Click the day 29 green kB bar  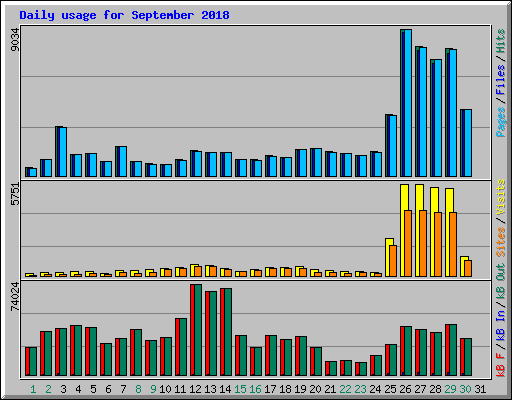tap(453, 350)
